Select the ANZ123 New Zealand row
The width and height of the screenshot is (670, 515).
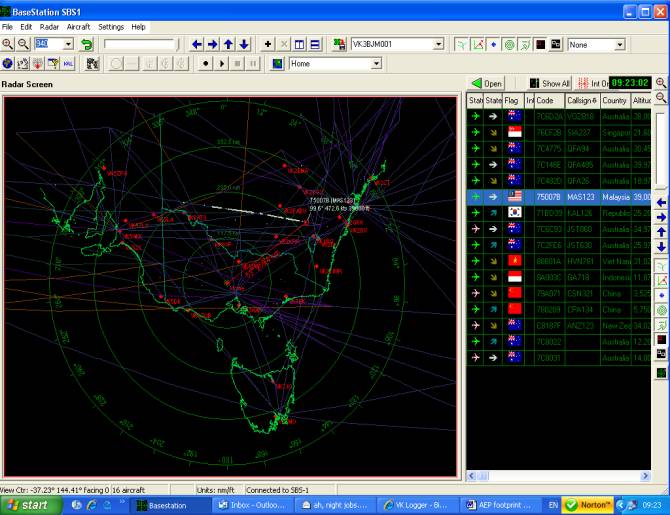(x=558, y=326)
